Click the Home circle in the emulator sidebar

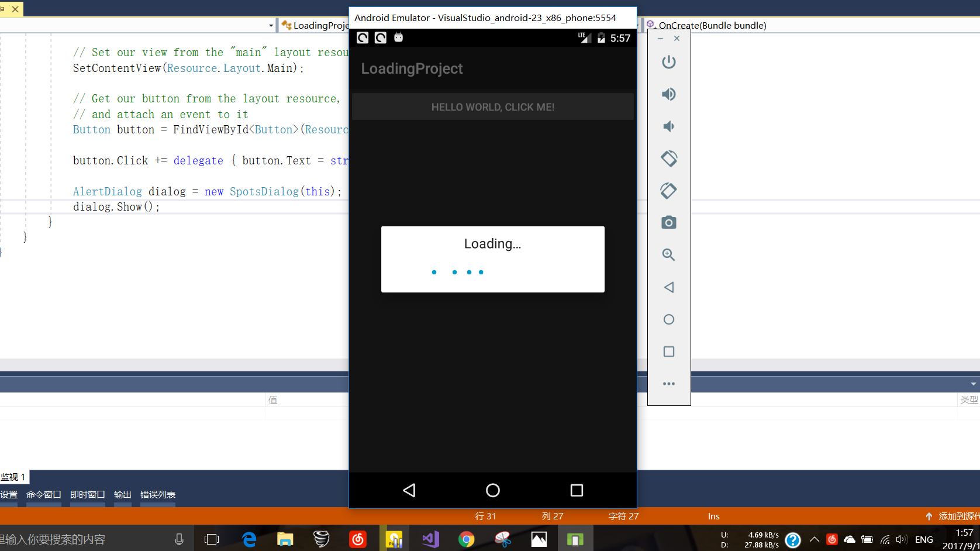(x=669, y=319)
